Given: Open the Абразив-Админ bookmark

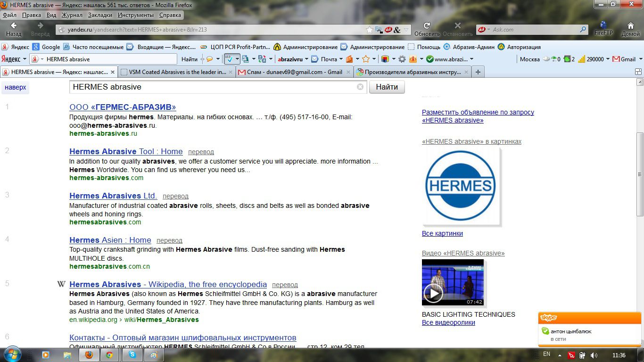Looking at the screenshot, I should click(x=469, y=47).
